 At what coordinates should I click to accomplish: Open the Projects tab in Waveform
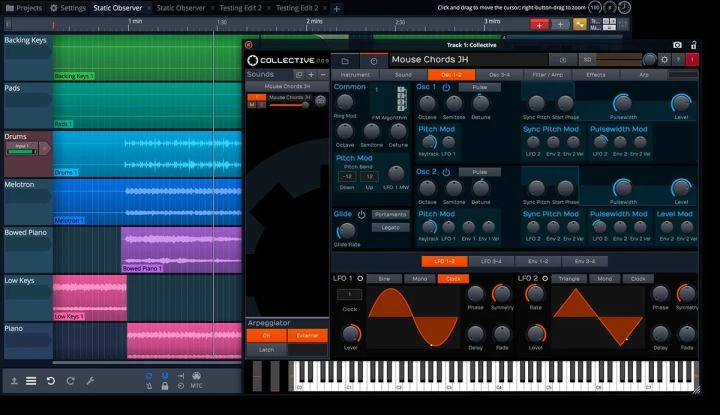click(x=23, y=8)
